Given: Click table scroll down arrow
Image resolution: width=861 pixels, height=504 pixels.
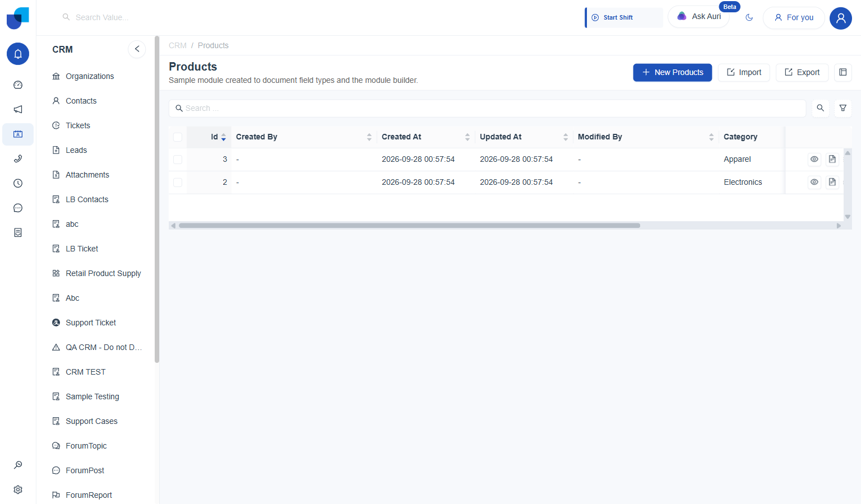Looking at the screenshot, I should click(x=848, y=217).
